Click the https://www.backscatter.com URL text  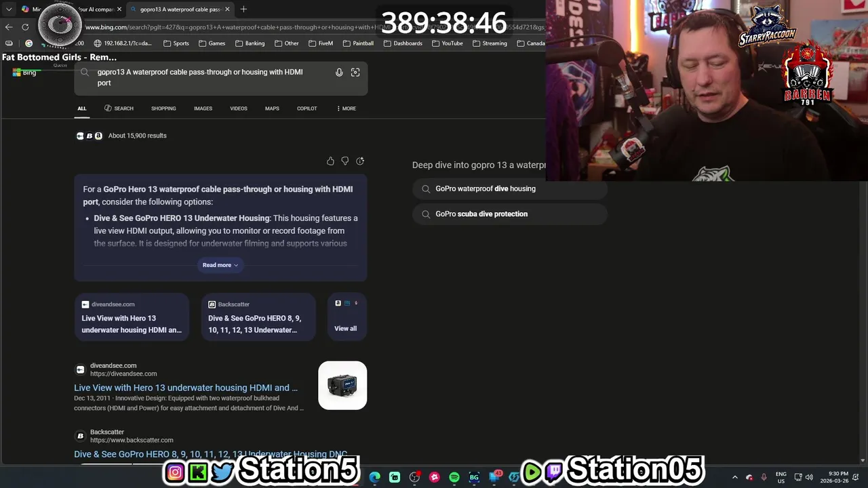pos(132,440)
